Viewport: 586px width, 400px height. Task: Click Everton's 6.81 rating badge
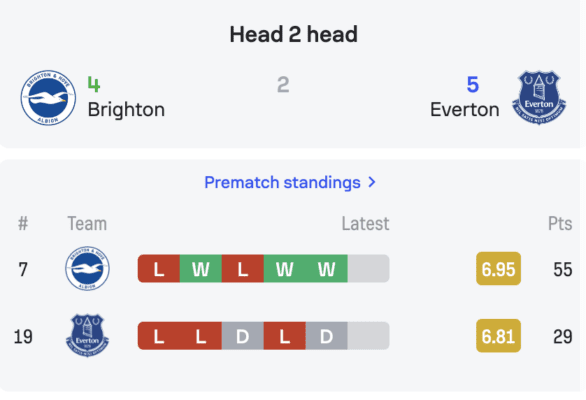tap(498, 336)
